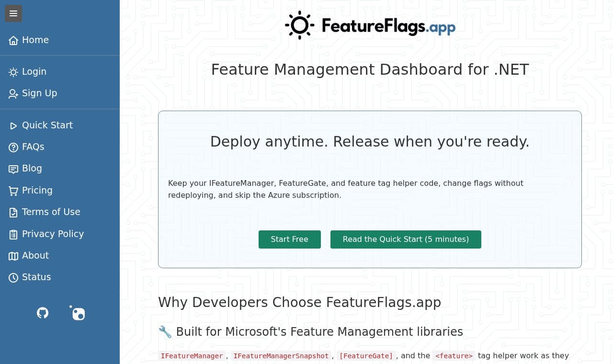Click the wrench emoji next to 'Built for Microsoft's'

165,332
